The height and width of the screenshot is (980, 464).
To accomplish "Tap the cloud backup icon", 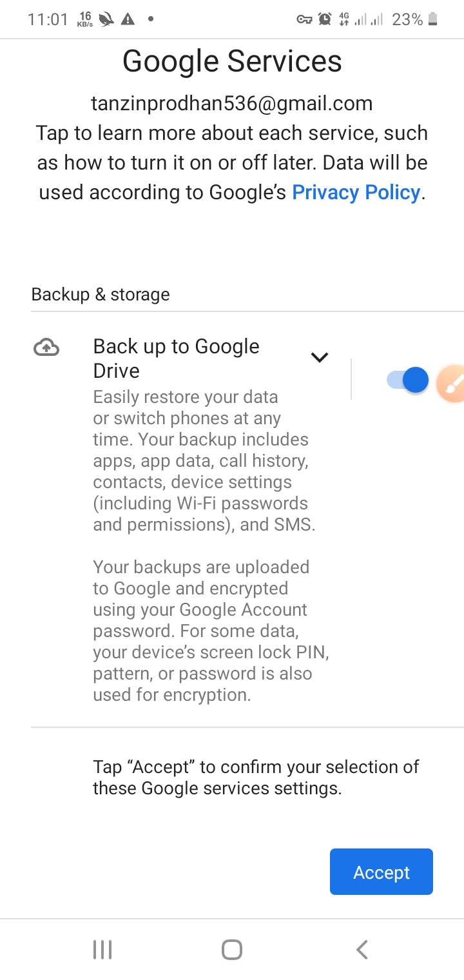I will (x=46, y=348).
